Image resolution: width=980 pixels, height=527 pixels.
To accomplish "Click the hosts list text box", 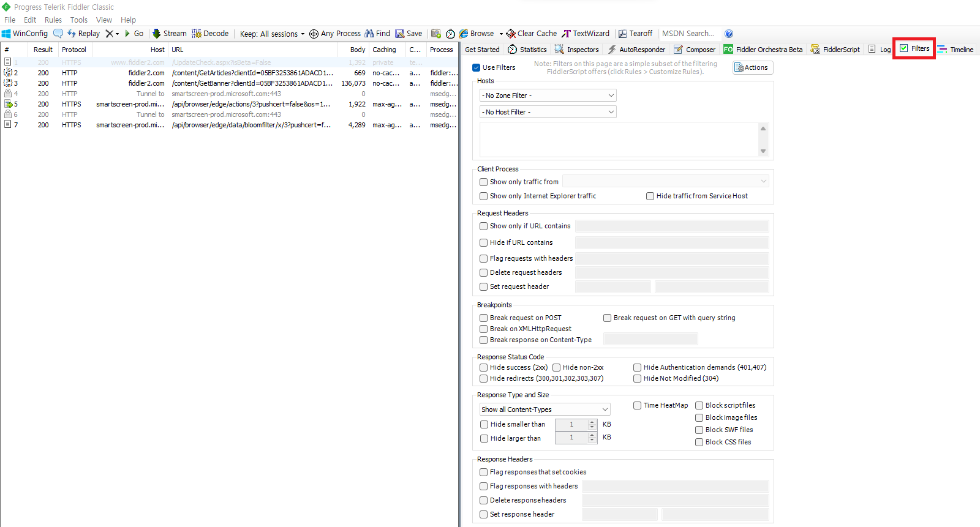I will pyautogui.click(x=619, y=140).
